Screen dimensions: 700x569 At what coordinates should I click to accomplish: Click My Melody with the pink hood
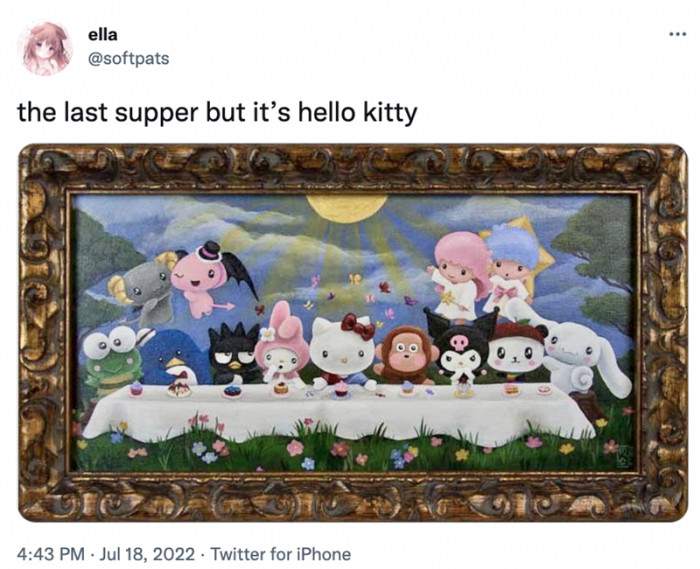282,345
